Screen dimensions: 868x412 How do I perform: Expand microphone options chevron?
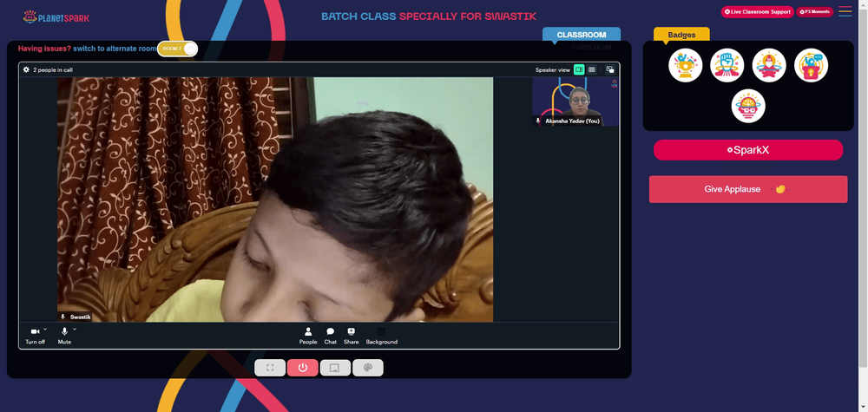(75, 329)
